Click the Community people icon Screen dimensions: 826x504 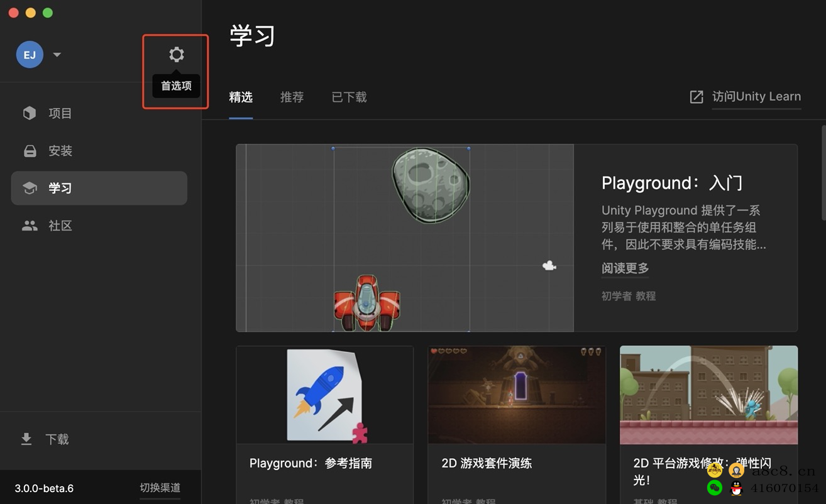pyautogui.click(x=30, y=226)
